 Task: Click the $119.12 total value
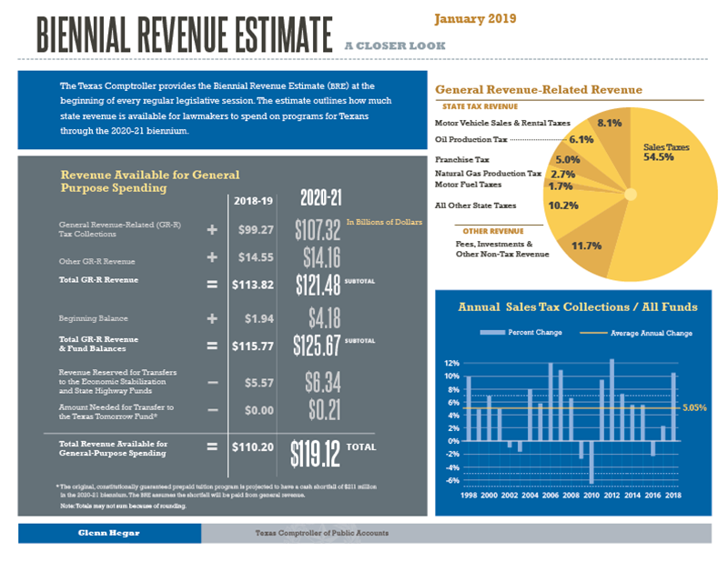click(315, 454)
